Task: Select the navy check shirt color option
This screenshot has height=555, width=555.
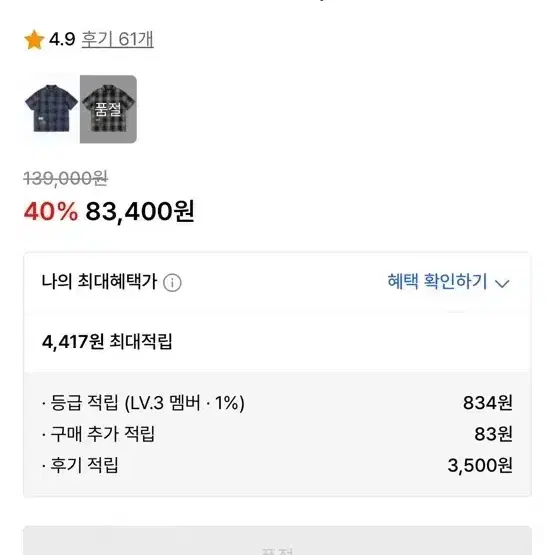Action: (51, 108)
